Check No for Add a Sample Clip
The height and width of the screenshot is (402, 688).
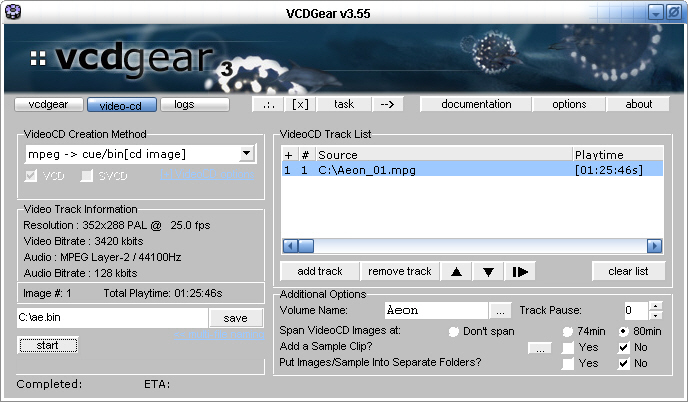click(624, 348)
